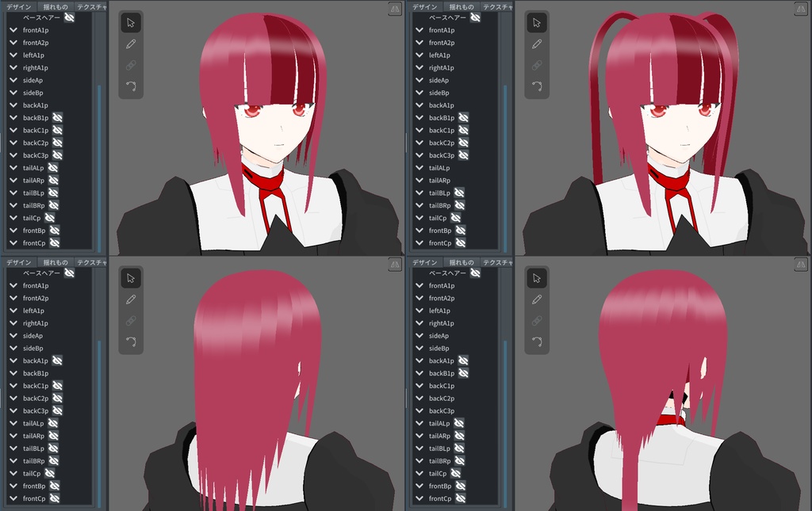
Task: Choose the control point curve tool, bottom-left view
Action: pos(131,341)
